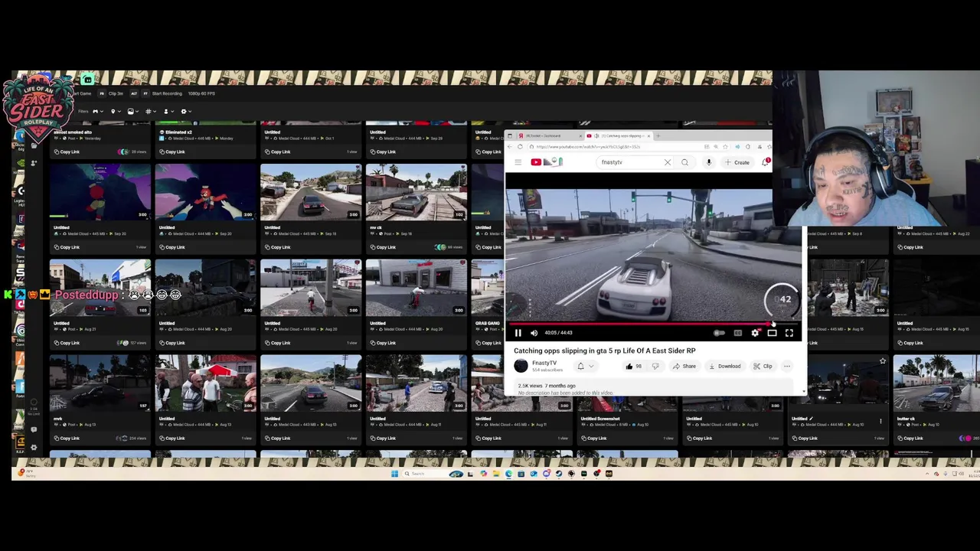Open the 'butter ck' clip thumbnail

936,383
